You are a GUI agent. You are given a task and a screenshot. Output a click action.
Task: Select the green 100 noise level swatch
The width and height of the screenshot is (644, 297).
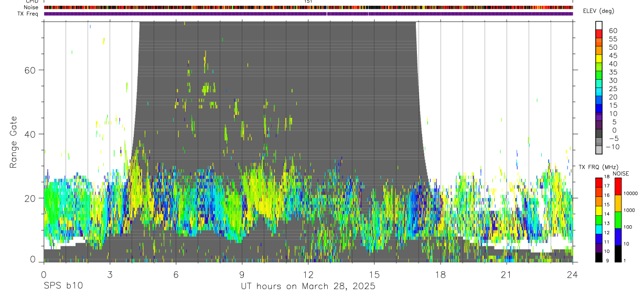[x=617, y=220]
